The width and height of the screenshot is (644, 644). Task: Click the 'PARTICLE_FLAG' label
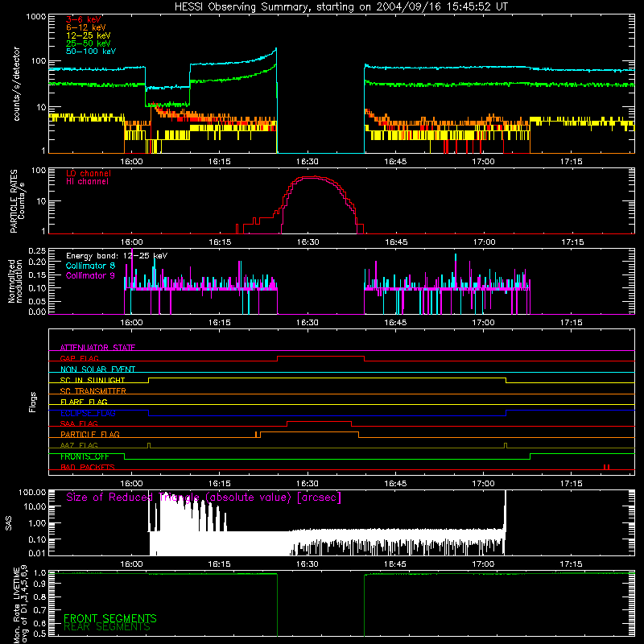[89, 434]
